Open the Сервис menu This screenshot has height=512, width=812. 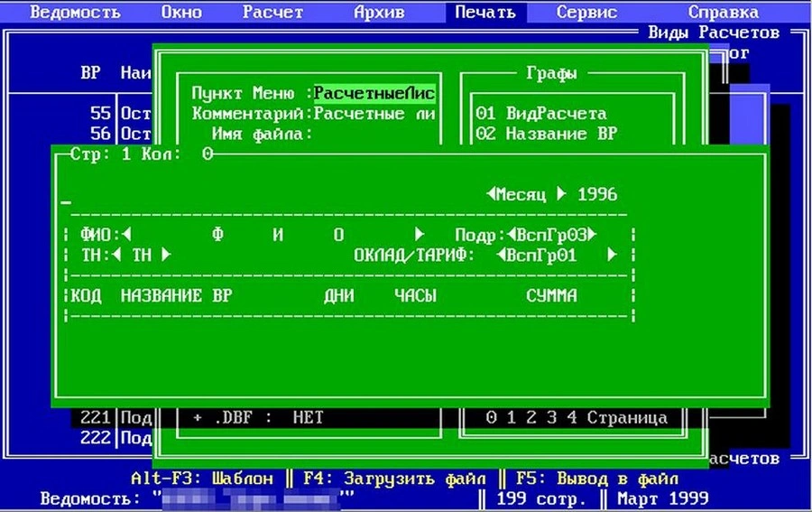pyautogui.click(x=586, y=12)
